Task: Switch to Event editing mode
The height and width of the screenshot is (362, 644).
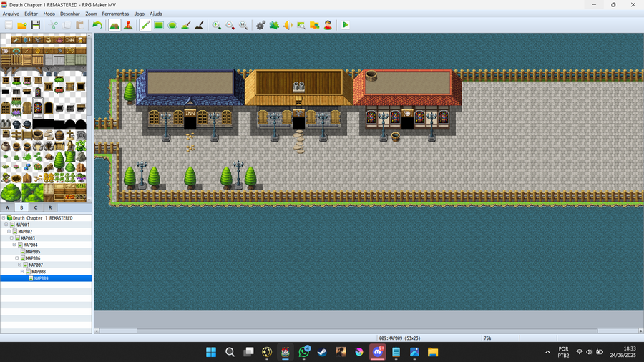Action: click(128, 25)
